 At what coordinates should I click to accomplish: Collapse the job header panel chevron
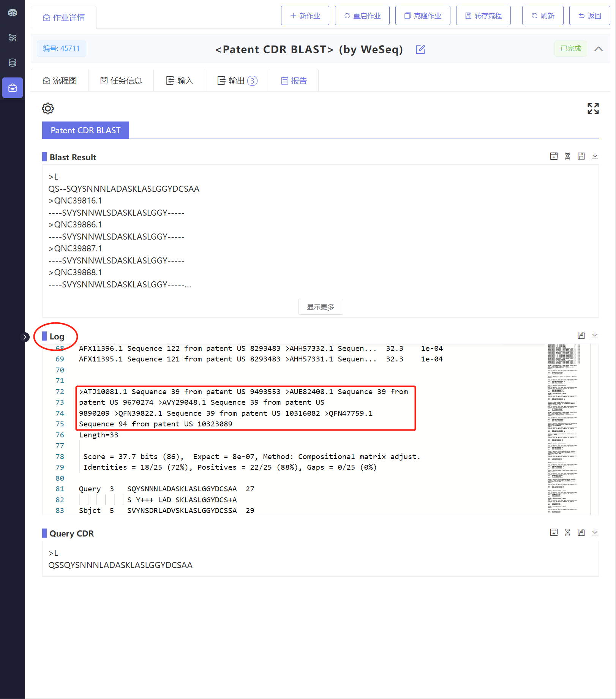coord(599,49)
